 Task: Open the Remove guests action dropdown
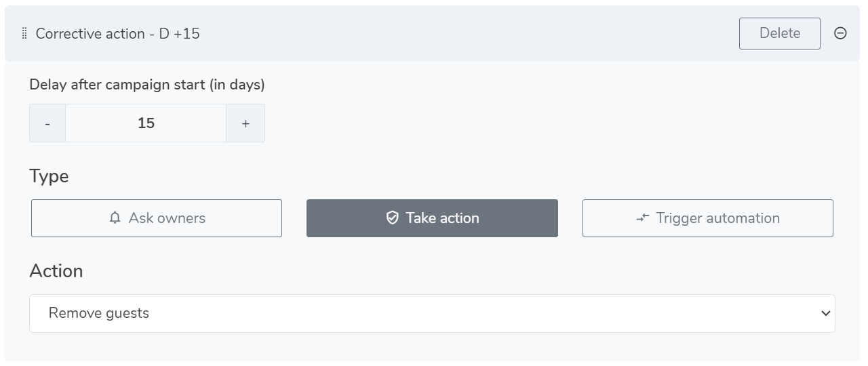pos(432,313)
